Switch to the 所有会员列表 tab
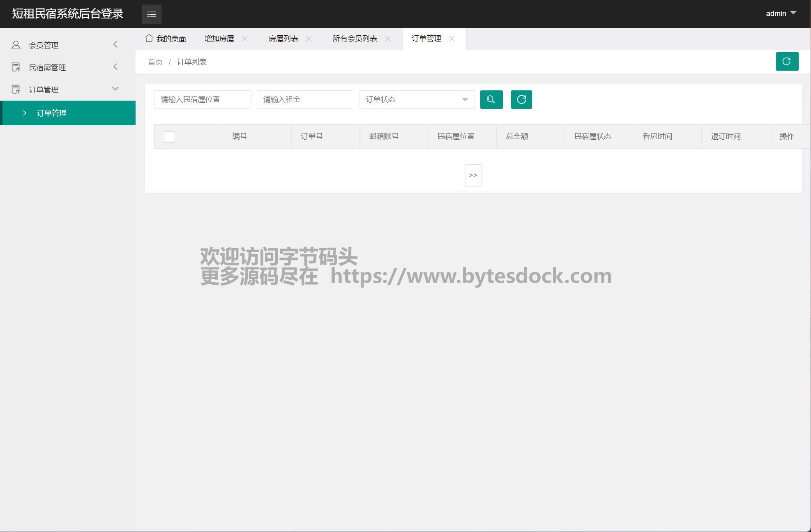The width and height of the screenshot is (811, 532). point(355,39)
